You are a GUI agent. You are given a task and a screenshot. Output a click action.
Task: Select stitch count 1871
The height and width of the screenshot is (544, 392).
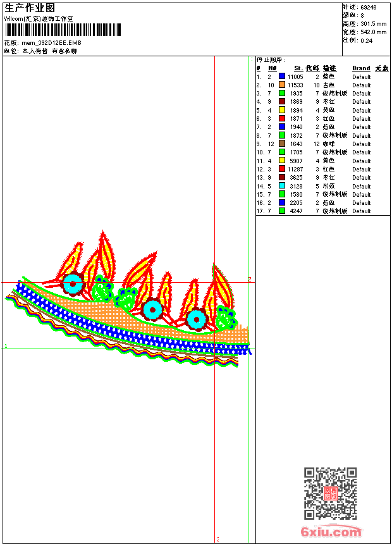[x=297, y=119]
